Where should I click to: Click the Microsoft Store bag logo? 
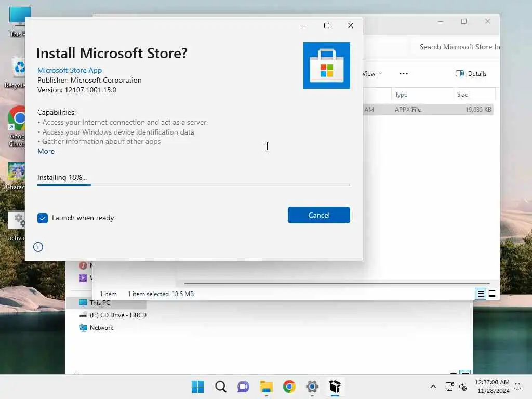coord(327,65)
